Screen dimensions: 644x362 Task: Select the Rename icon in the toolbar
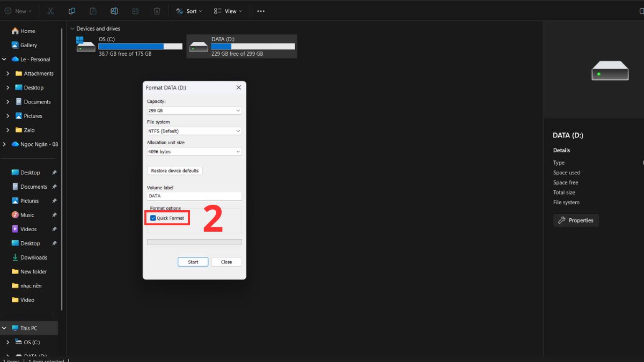pos(114,11)
